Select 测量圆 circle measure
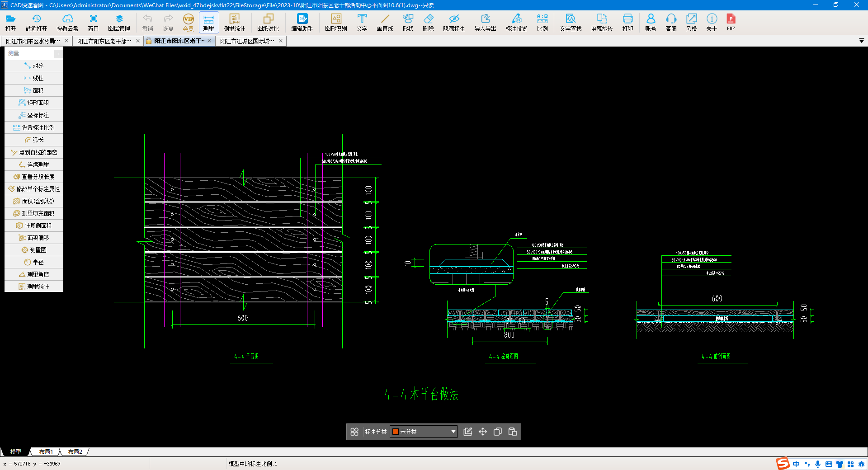 [34, 250]
